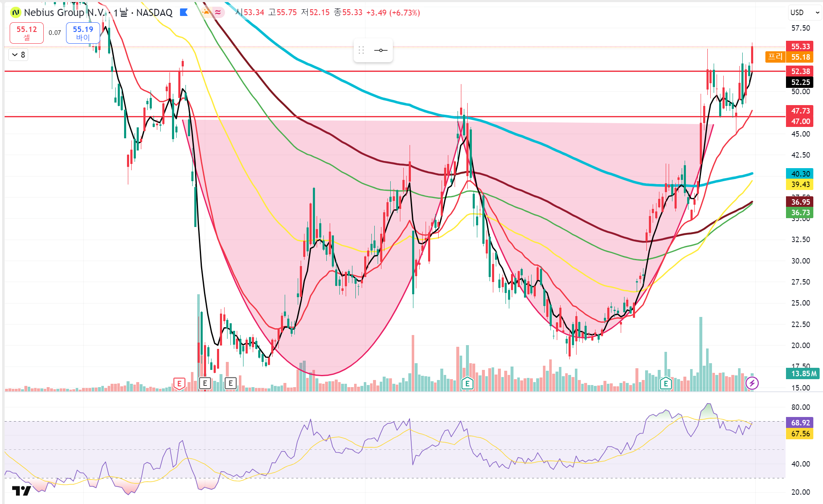Click the 55.12 sell button

[x=26, y=33]
